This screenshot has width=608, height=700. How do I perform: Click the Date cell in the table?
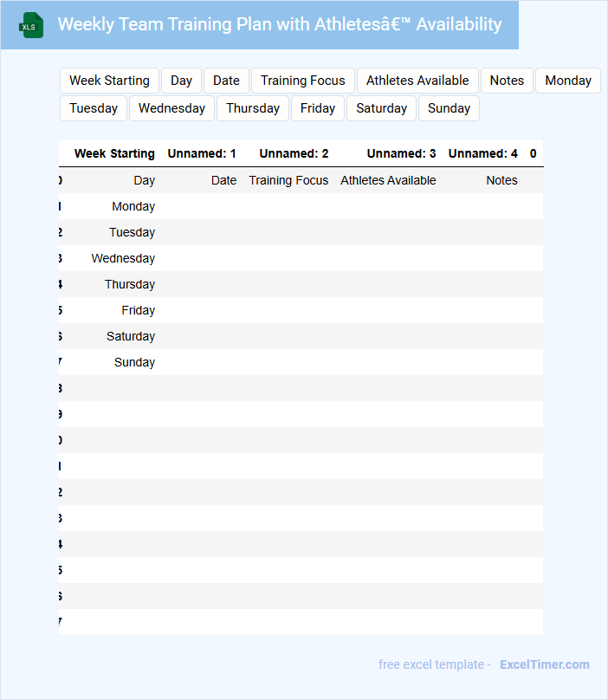223,180
